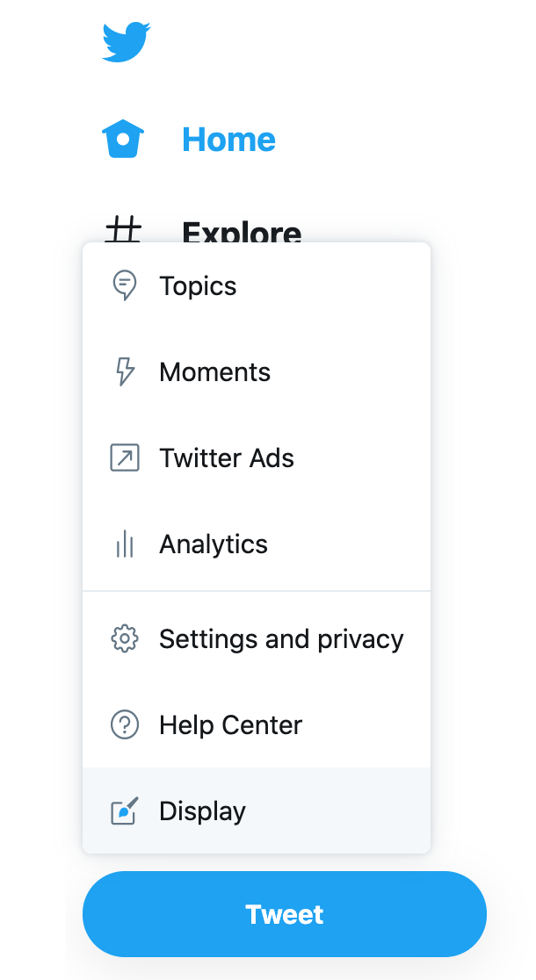Open the Display settings entry
Image resolution: width=536 pixels, height=980 pixels.
pos(201,811)
